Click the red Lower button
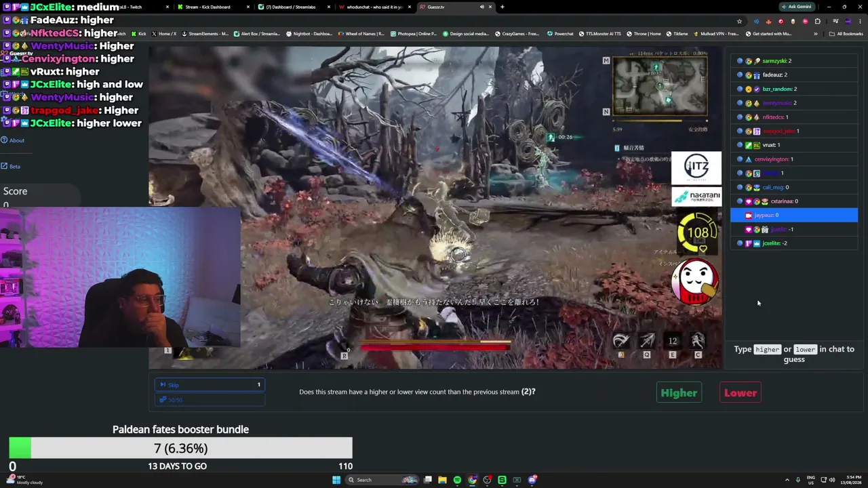The height and width of the screenshot is (488, 868). pyautogui.click(x=741, y=393)
